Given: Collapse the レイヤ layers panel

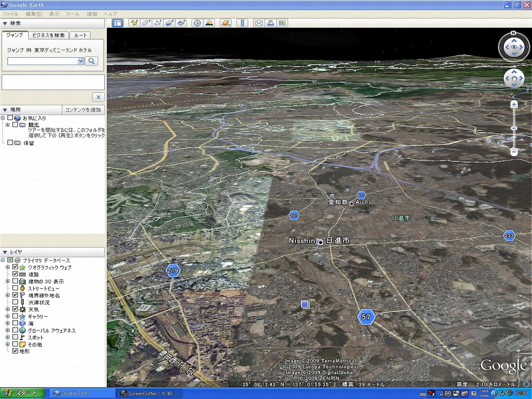Looking at the screenshot, I should (x=5, y=252).
